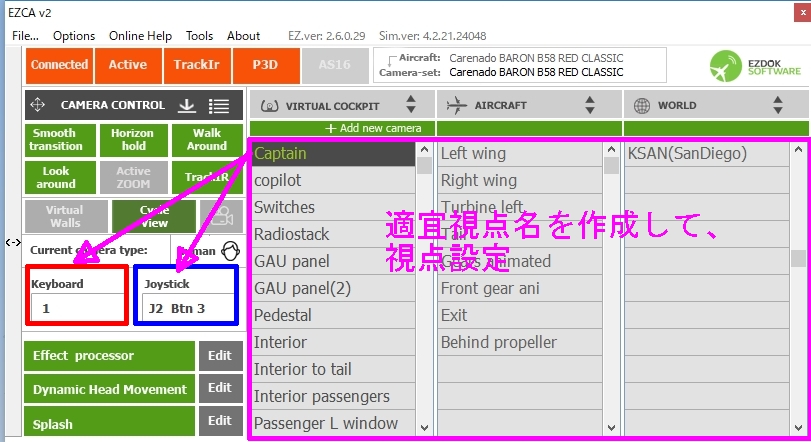Screen dimensions: 811x442
Task: Click the camera control move arrows icon
Action: (x=38, y=105)
